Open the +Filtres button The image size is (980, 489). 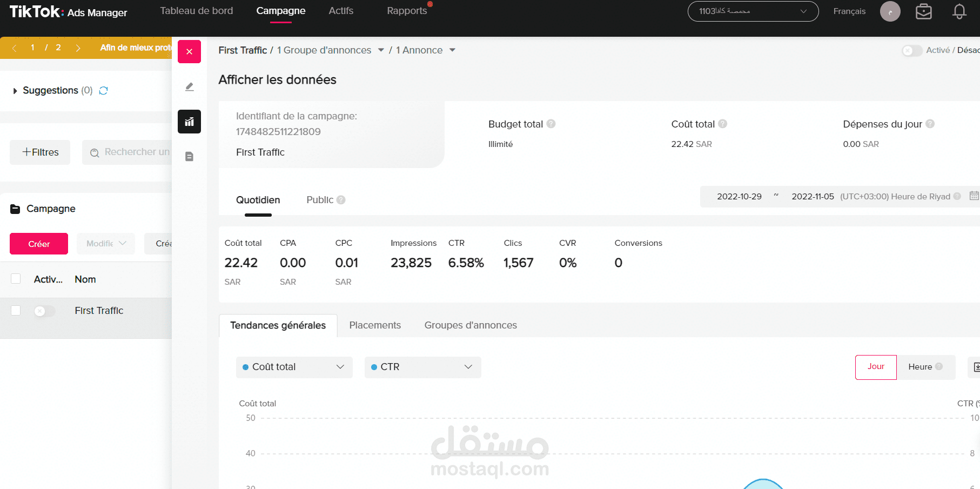point(40,152)
